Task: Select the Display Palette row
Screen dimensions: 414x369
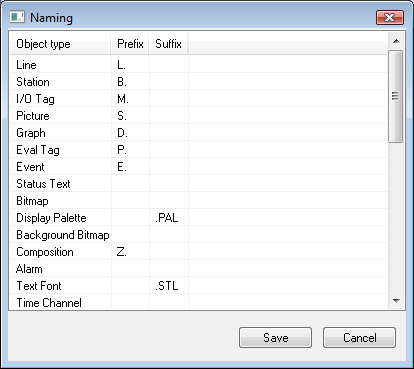Action: (x=199, y=217)
